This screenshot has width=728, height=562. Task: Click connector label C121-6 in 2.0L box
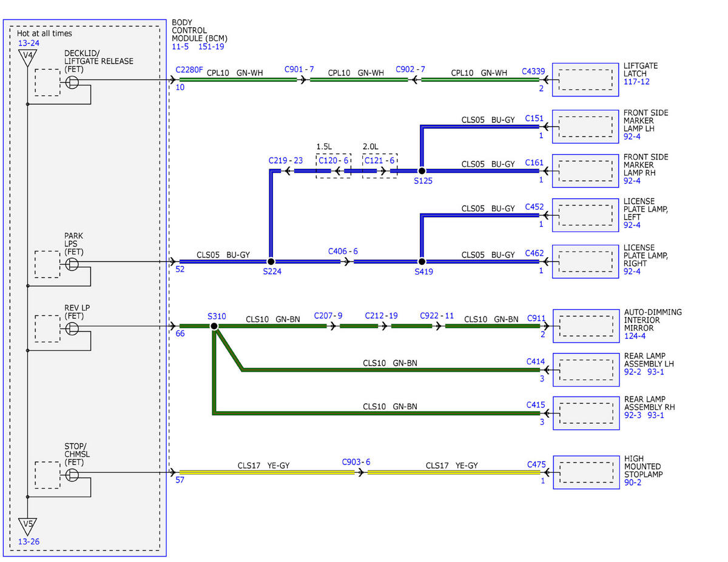(380, 161)
